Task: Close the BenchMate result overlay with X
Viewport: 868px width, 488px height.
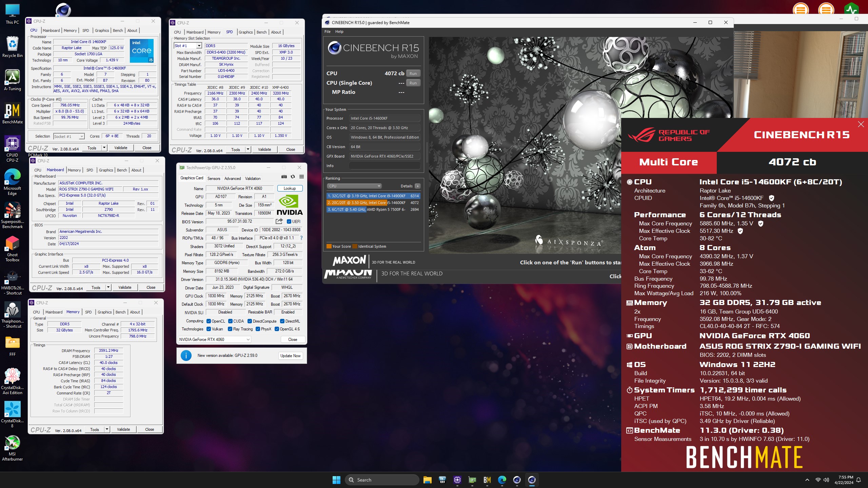Action: 861,124
